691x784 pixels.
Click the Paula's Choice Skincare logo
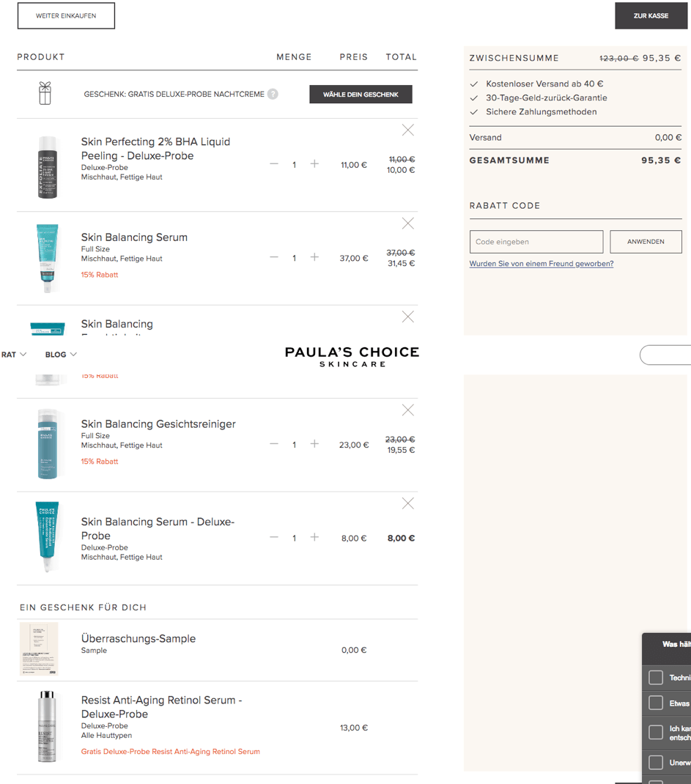(352, 356)
